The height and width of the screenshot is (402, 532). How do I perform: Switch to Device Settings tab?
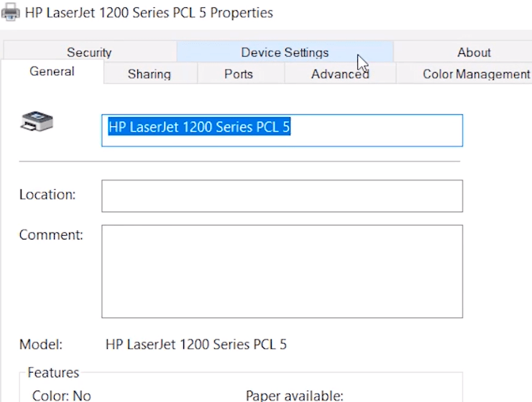click(285, 52)
